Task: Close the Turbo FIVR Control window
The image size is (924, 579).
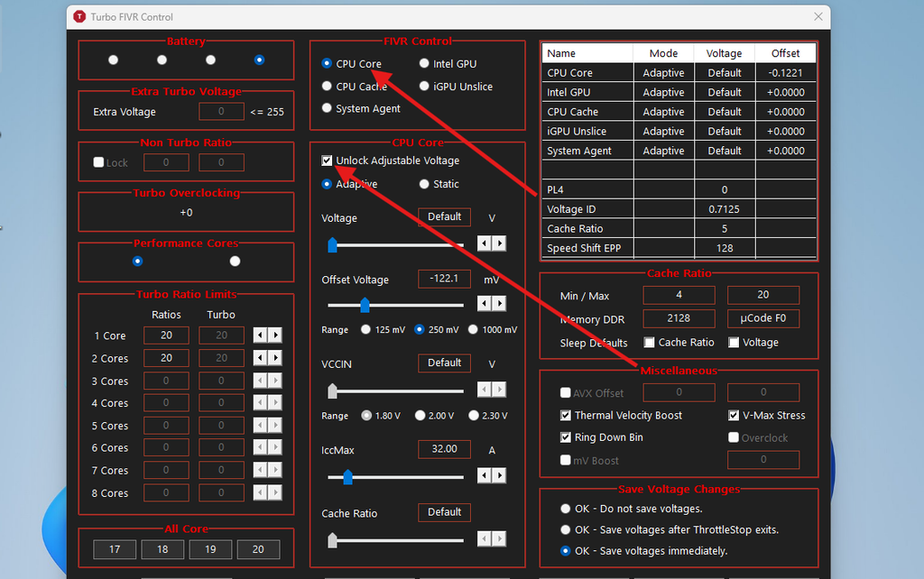Action: pos(818,16)
